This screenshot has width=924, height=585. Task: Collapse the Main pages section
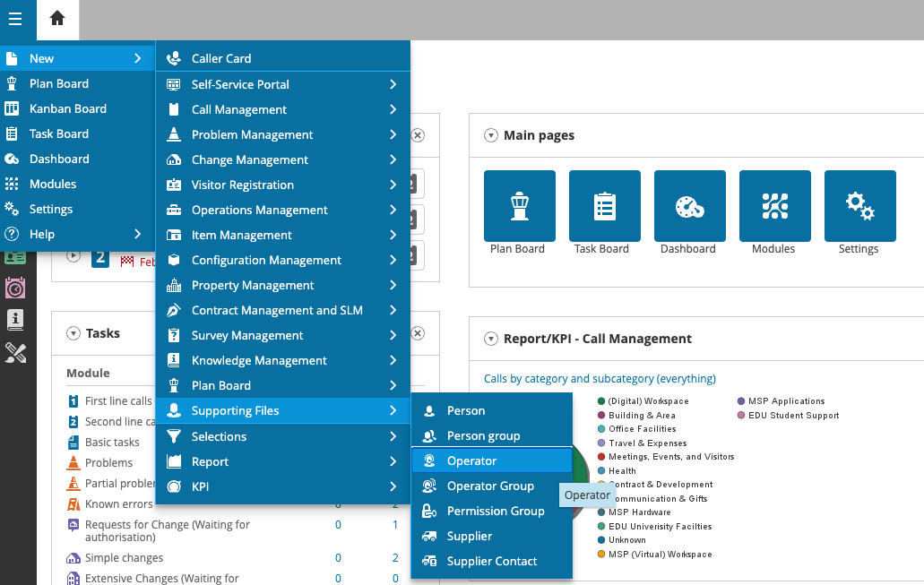coord(490,135)
